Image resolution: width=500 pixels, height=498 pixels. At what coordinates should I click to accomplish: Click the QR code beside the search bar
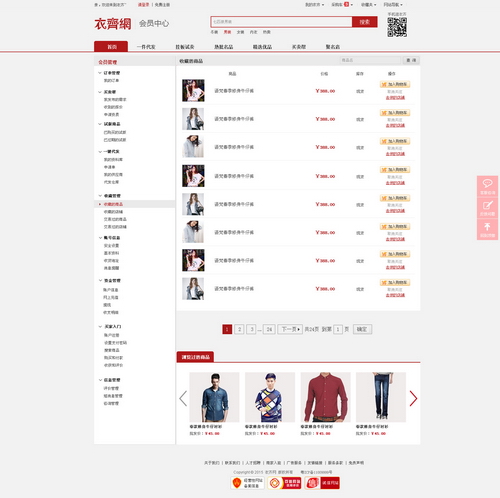pos(397,27)
